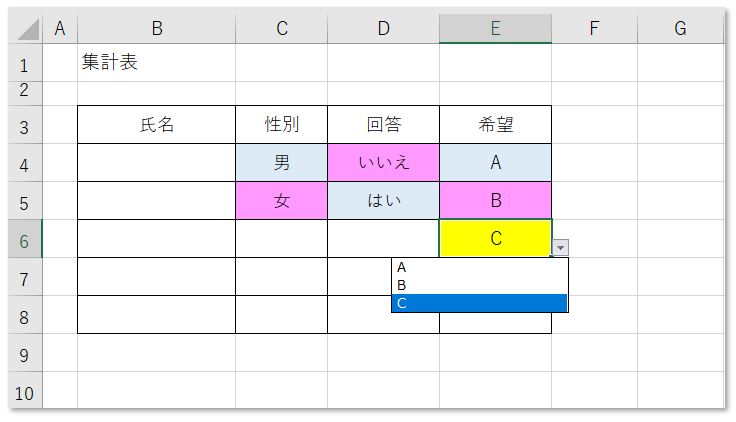The height and width of the screenshot is (422, 736).
Task: Click the 希望 header cell
Action: click(495, 124)
